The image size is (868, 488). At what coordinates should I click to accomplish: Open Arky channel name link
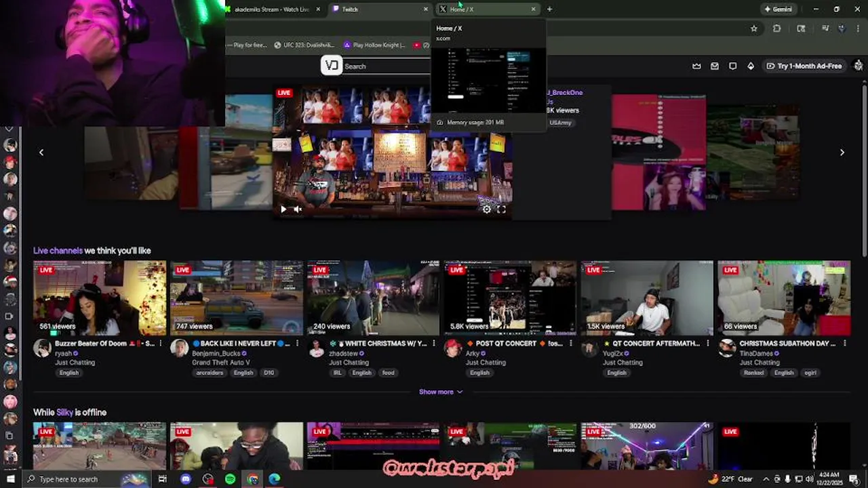473,353
